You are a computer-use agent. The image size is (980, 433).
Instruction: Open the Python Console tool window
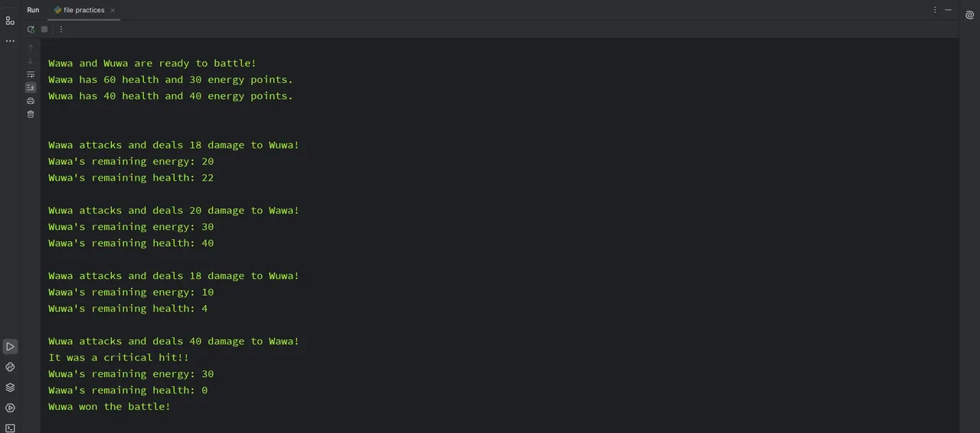[x=10, y=367]
